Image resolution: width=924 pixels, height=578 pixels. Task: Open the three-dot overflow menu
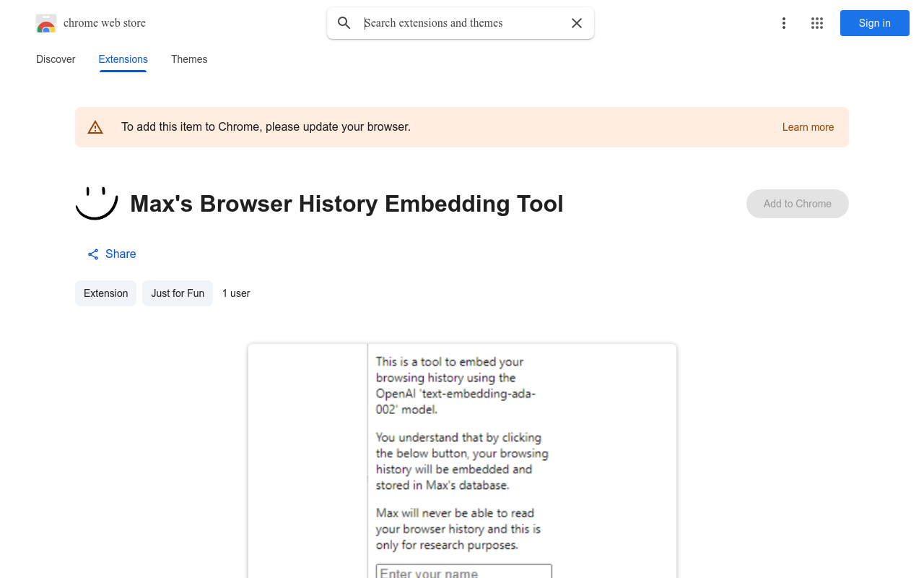(783, 23)
